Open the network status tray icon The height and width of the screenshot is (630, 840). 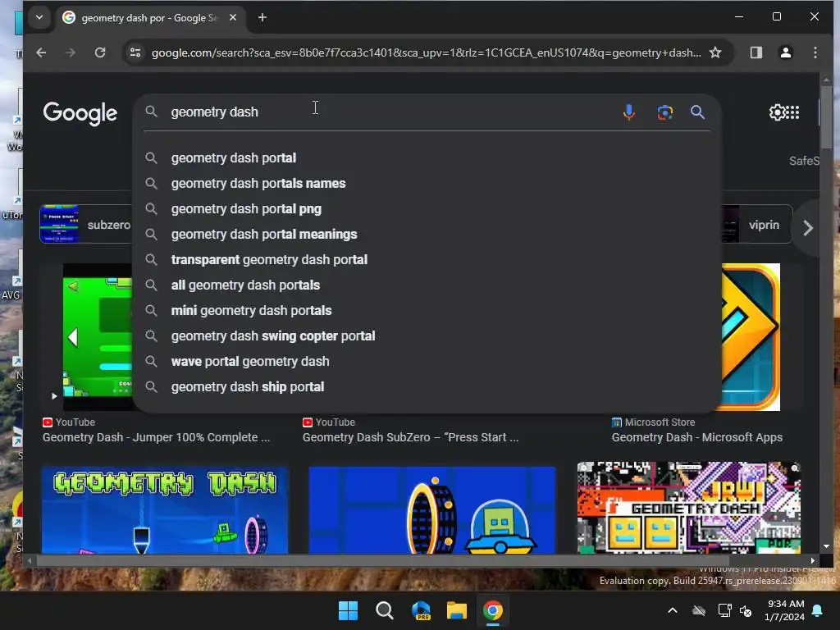[724, 610]
